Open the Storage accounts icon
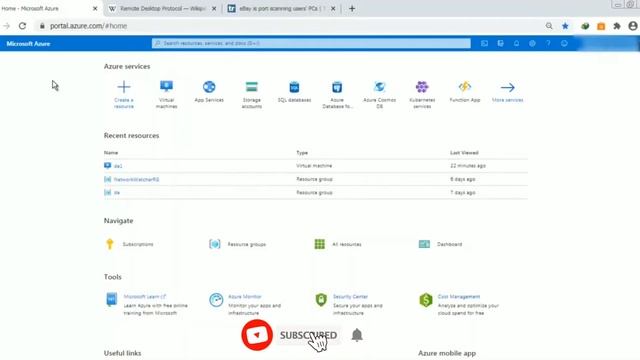 [251, 87]
